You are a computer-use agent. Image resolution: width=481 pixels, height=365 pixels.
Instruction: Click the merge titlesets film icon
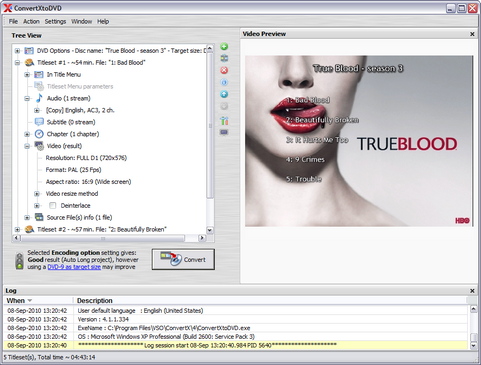pos(224,58)
